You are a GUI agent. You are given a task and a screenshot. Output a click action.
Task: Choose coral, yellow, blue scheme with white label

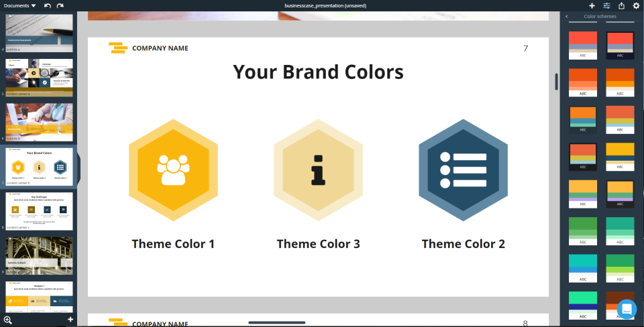tap(620, 120)
